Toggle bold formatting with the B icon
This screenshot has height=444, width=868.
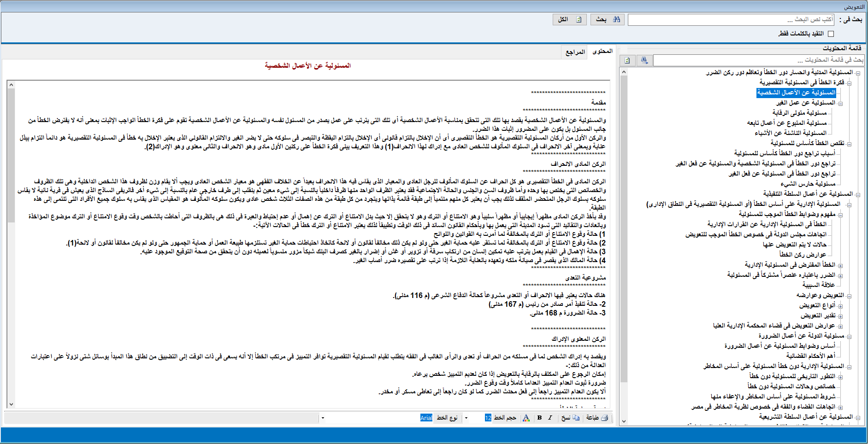coord(539,418)
